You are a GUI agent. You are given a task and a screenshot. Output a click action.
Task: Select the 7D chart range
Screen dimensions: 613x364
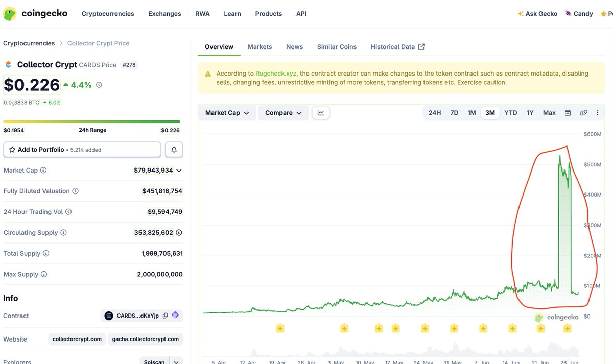(x=454, y=113)
